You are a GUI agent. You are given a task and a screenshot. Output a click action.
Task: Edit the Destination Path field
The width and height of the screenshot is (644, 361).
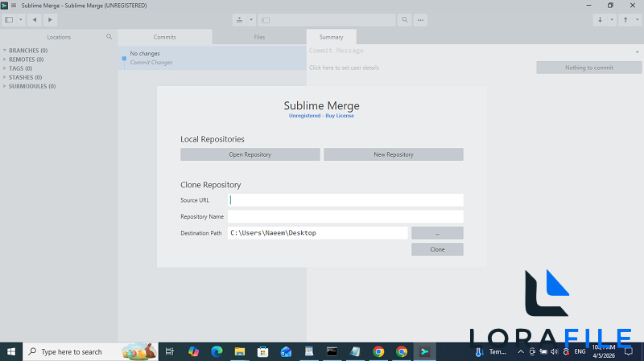(x=318, y=233)
